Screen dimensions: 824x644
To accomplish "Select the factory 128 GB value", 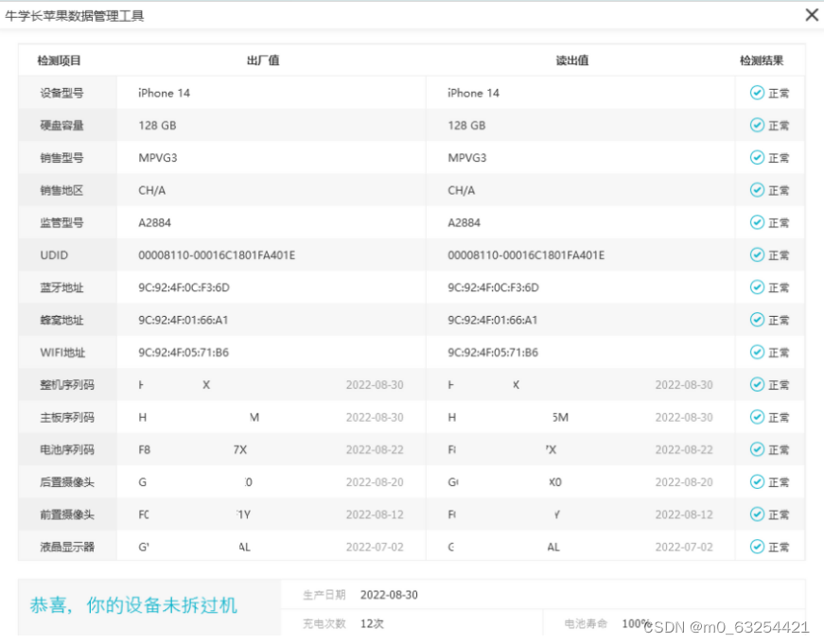I will pos(157,125).
